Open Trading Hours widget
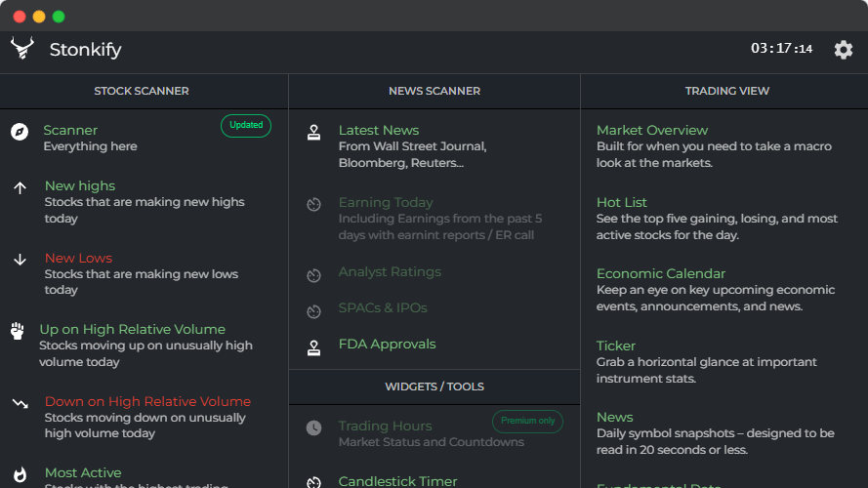Image resolution: width=868 pixels, height=488 pixels. 385,427
